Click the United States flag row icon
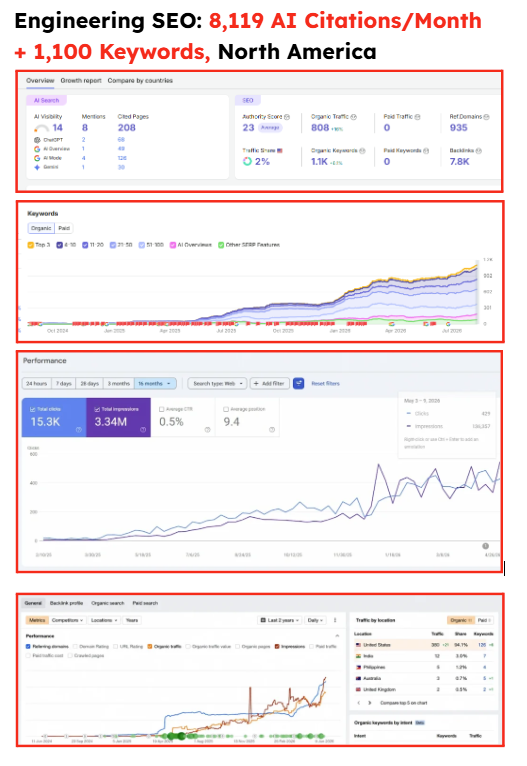The image size is (527, 766). tap(358, 645)
